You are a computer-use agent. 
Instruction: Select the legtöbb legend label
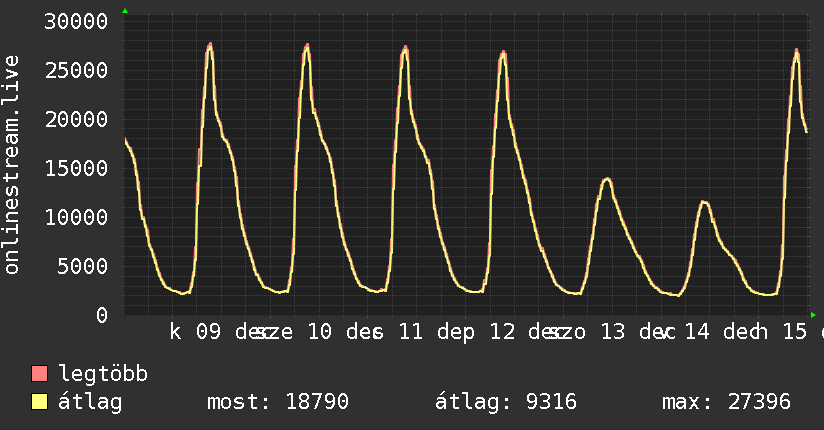coord(103,373)
